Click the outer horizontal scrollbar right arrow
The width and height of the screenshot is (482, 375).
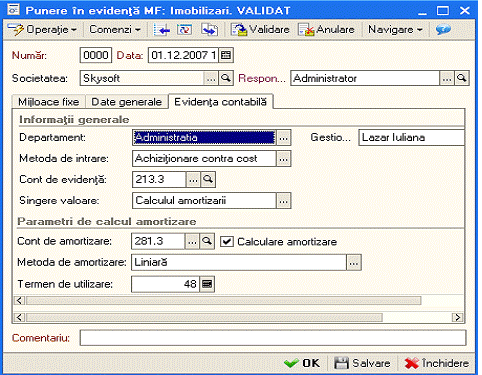(458, 317)
